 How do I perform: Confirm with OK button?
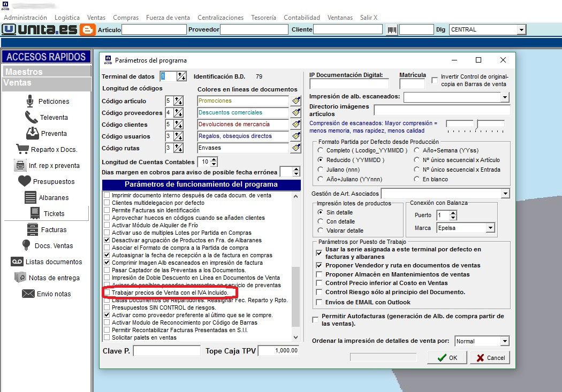tap(447, 358)
